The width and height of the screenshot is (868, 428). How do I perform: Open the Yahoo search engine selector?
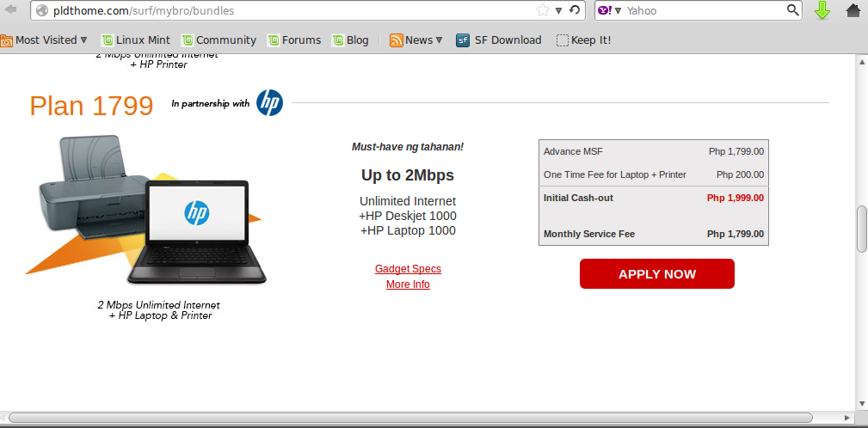pyautogui.click(x=609, y=10)
